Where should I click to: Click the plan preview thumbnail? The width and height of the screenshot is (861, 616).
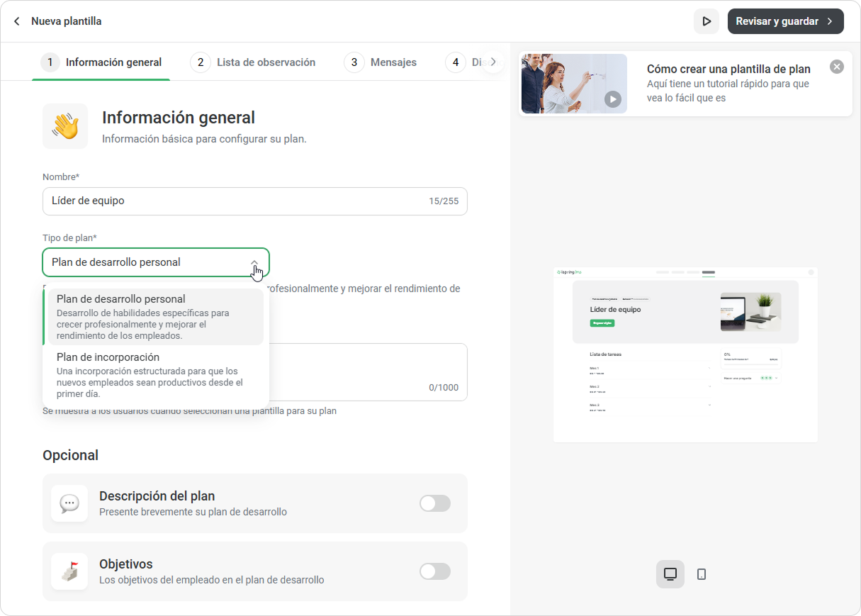point(685,354)
